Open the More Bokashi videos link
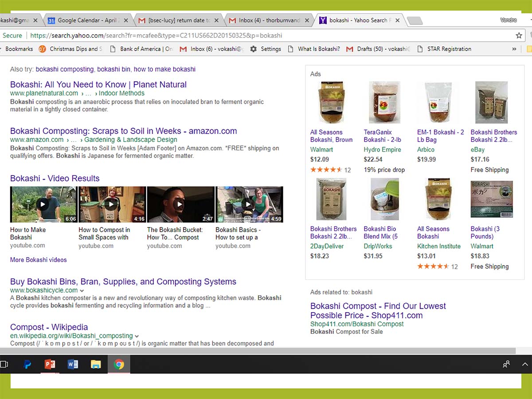This screenshot has width=532, height=399. tap(39, 260)
